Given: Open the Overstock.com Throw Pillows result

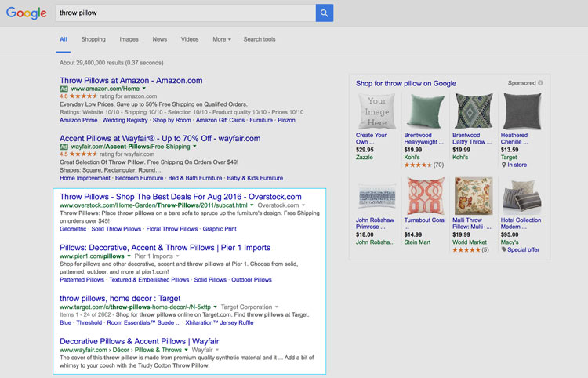Looking at the screenshot, I should click(x=180, y=197).
